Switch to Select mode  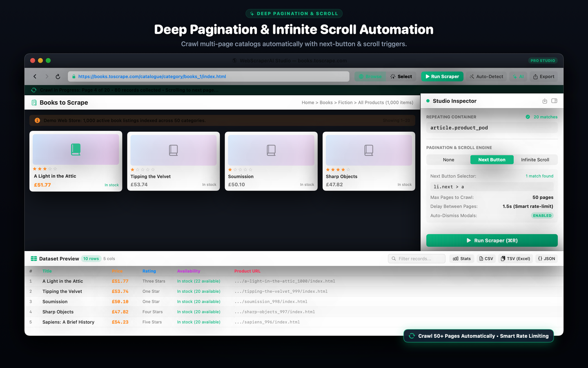point(401,76)
